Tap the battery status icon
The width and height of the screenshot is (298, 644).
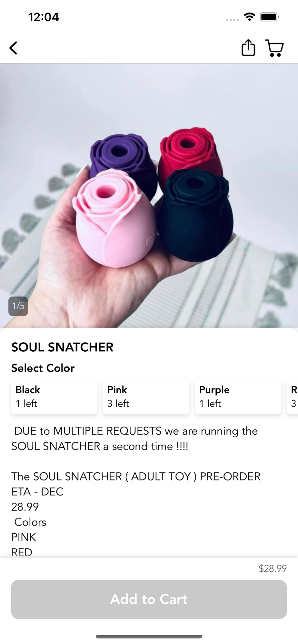(270, 17)
